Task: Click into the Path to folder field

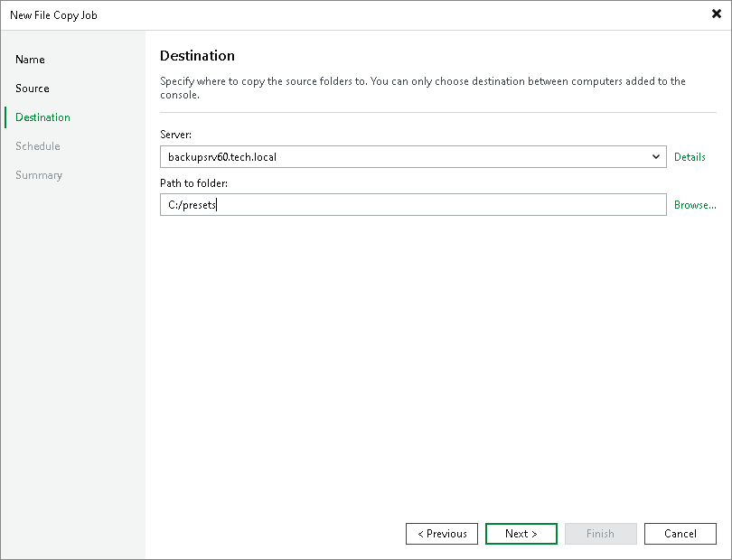Action: 413,205
